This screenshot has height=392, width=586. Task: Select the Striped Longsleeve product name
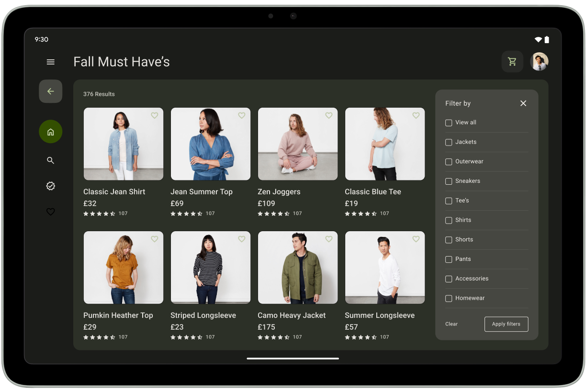point(203,315)
